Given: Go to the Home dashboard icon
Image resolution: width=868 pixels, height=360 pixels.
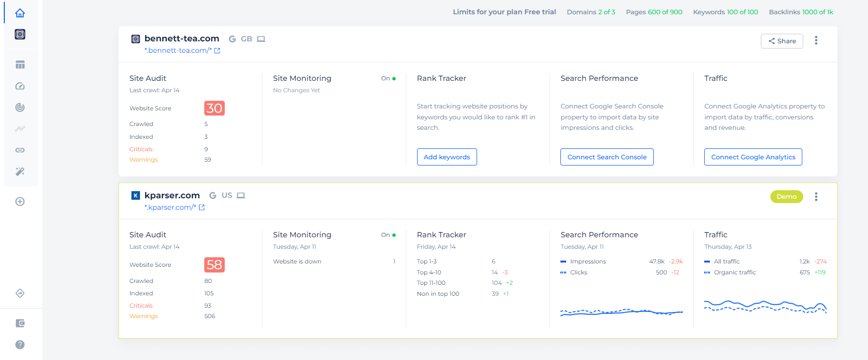Looking at the screenshot, I should [20, 13].
